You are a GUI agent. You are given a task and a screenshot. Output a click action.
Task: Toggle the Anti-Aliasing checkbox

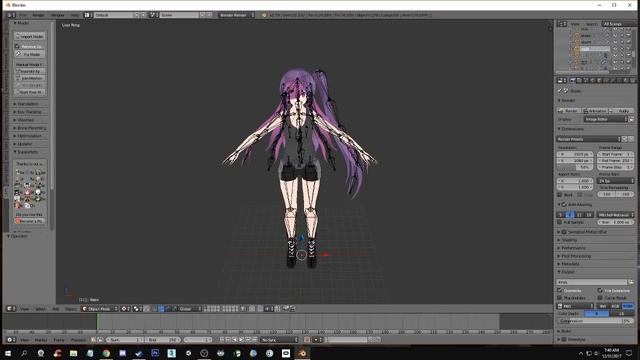(x=564, y=204)
